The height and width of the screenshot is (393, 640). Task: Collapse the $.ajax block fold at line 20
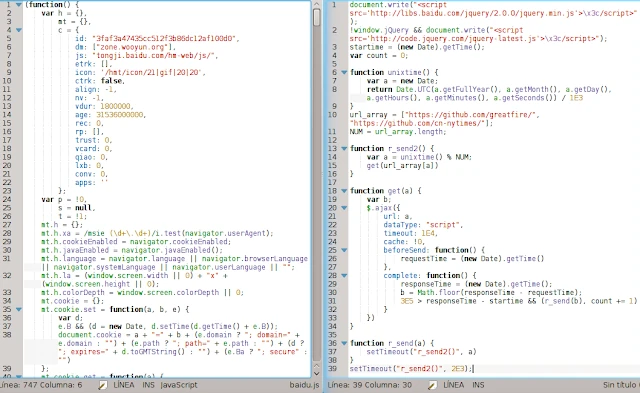(344, 208)
